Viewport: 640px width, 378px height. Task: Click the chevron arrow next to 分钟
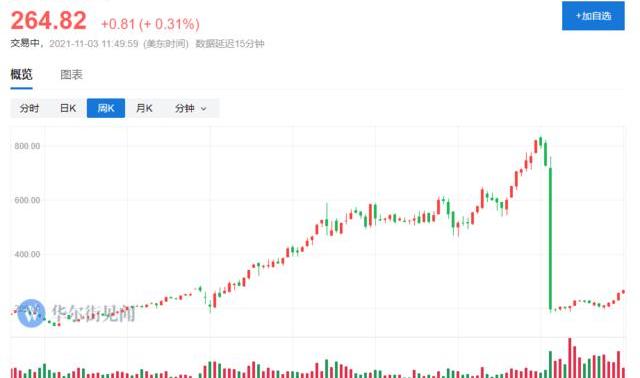tap(204, 109)
